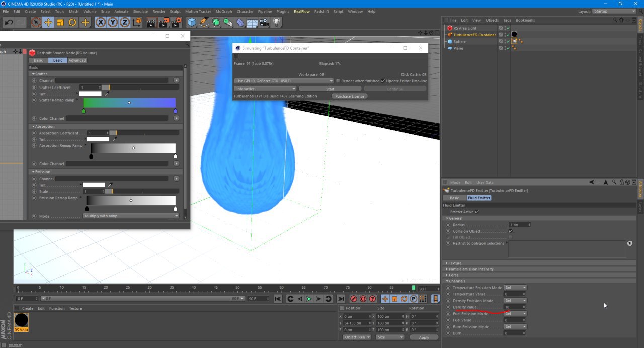Open the Emission Mode dropdown
Image resolution: width=644 pixels, height=348 pixels.
pyautogui.click(x=131, y=216)
